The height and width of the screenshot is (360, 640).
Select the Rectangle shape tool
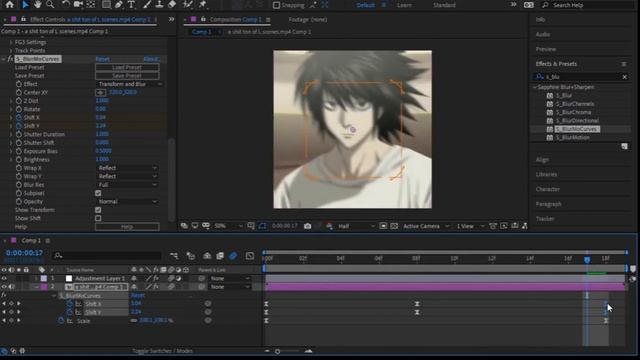pos(106,4)
